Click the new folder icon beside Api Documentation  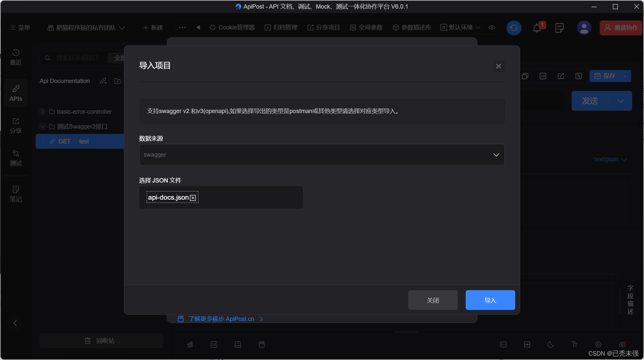pos(118,81)
